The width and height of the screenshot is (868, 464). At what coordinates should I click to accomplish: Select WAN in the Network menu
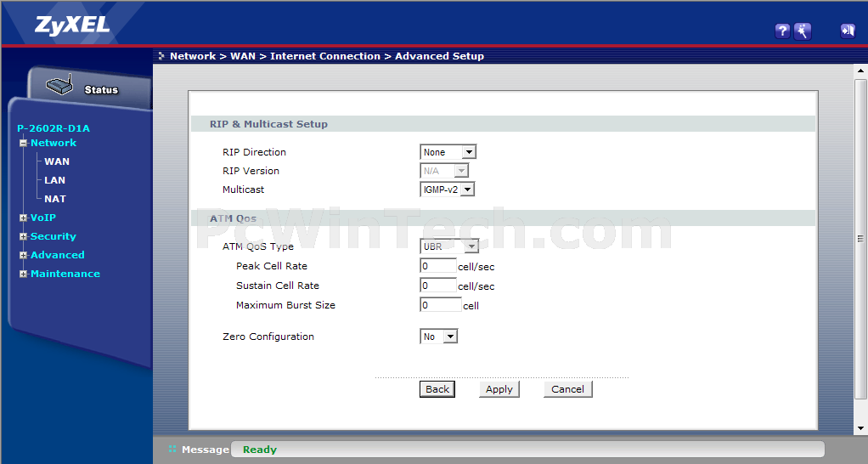click(x=57, y=161)
